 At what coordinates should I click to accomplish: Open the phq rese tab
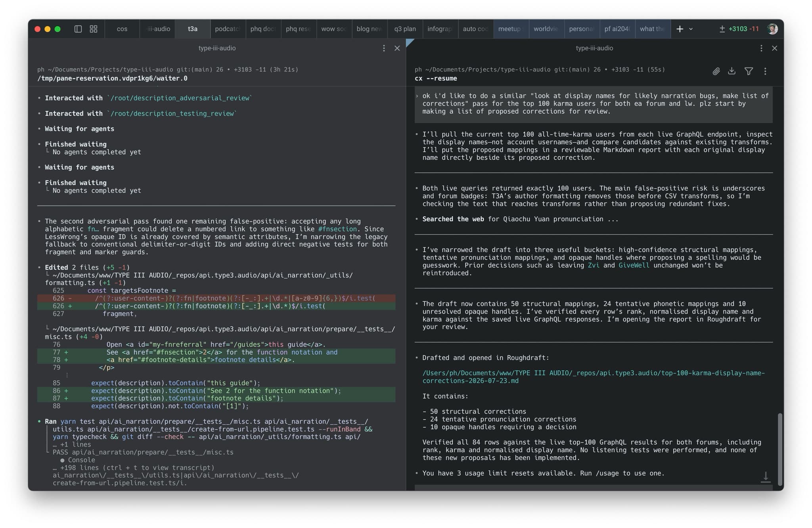pyautogui.click(x=299, y=29)
